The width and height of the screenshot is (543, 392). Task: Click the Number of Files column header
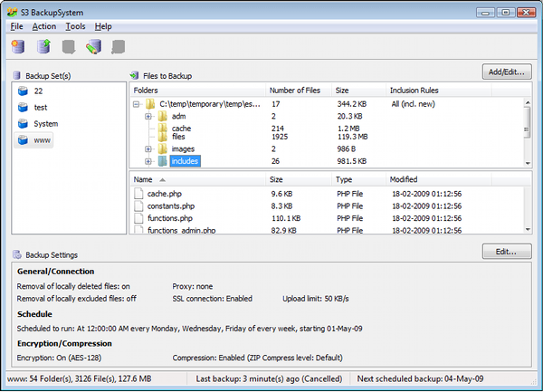(299, 91)
